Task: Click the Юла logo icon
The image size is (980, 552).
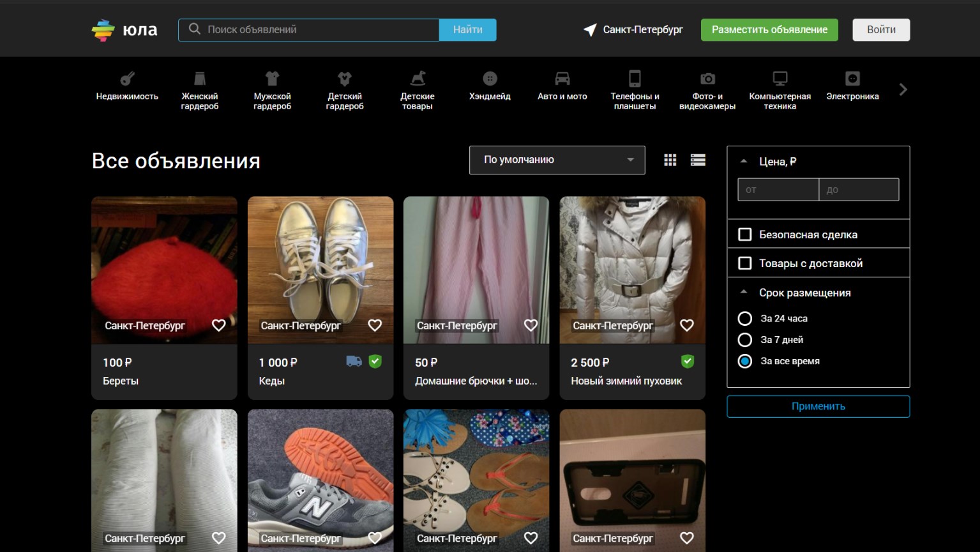Action: pyautogui.click(x=103, y=29)
